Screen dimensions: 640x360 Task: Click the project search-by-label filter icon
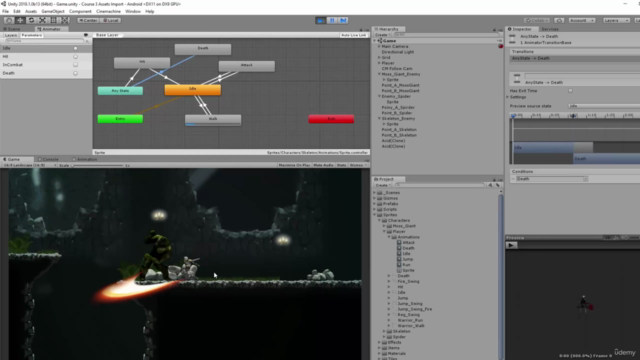click(498, 185)
